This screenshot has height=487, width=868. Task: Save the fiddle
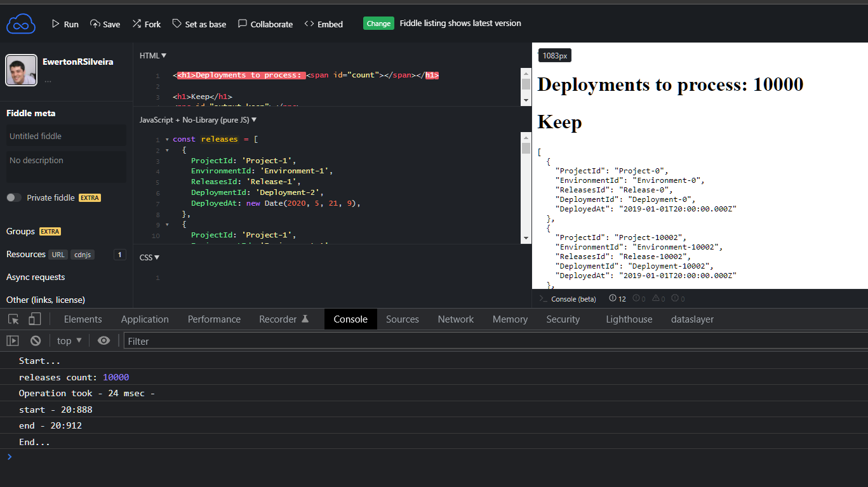click(x=105, y=24)
